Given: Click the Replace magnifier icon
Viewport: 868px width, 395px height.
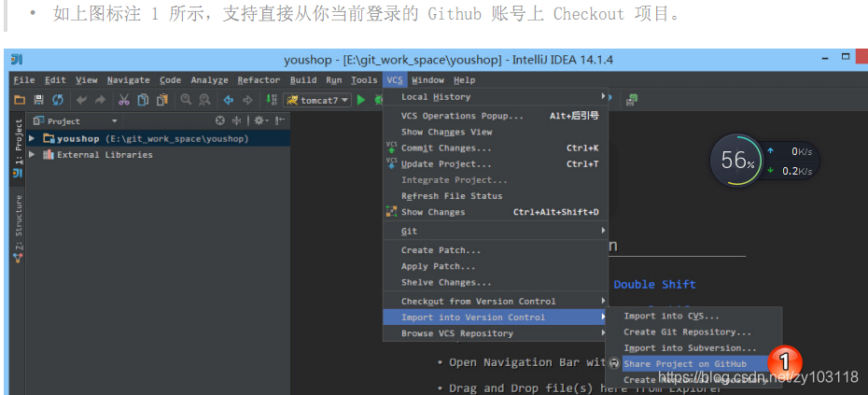Looking at the screenshot, I should coord(204,100).
